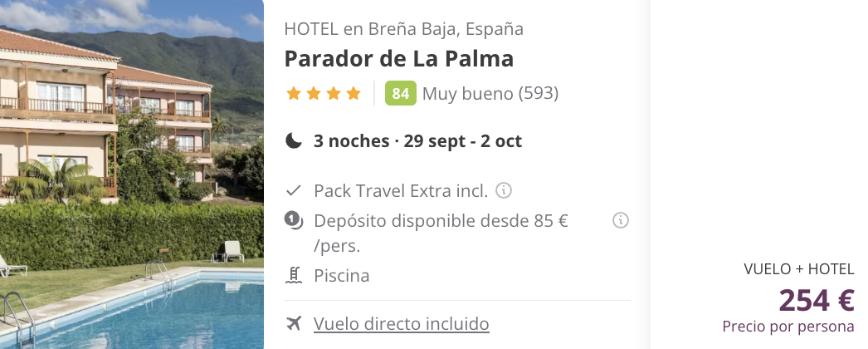Open the hotel pool photo thumbnail
Viewport: 868px width, 349px height.
pos(132,174)
